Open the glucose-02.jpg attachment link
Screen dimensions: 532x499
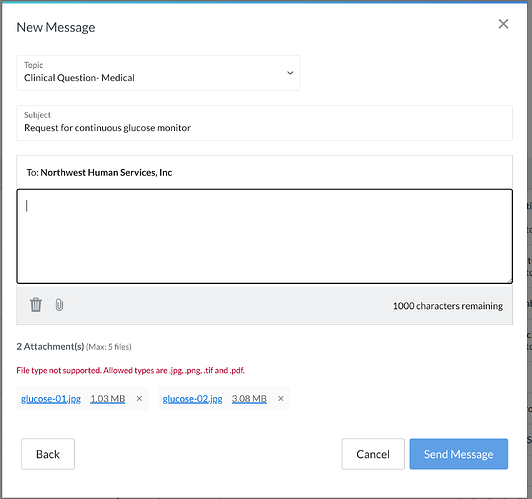(192, 399)
